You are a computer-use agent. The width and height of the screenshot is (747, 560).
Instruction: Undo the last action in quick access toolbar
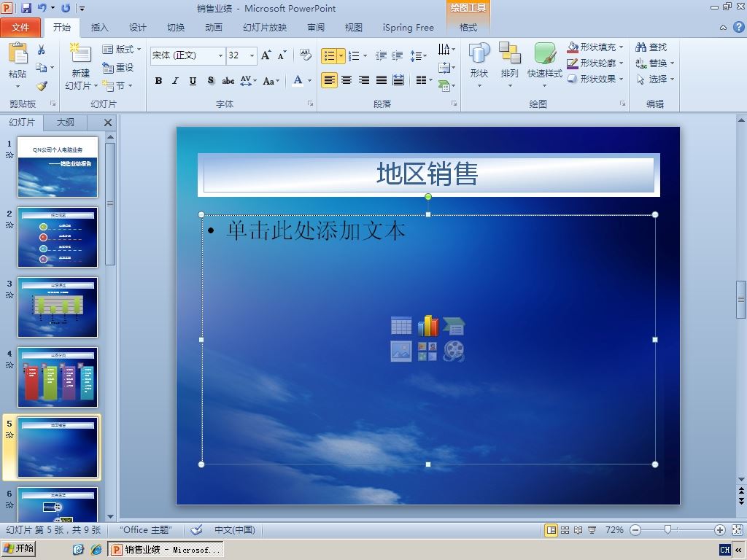[42, 8]
